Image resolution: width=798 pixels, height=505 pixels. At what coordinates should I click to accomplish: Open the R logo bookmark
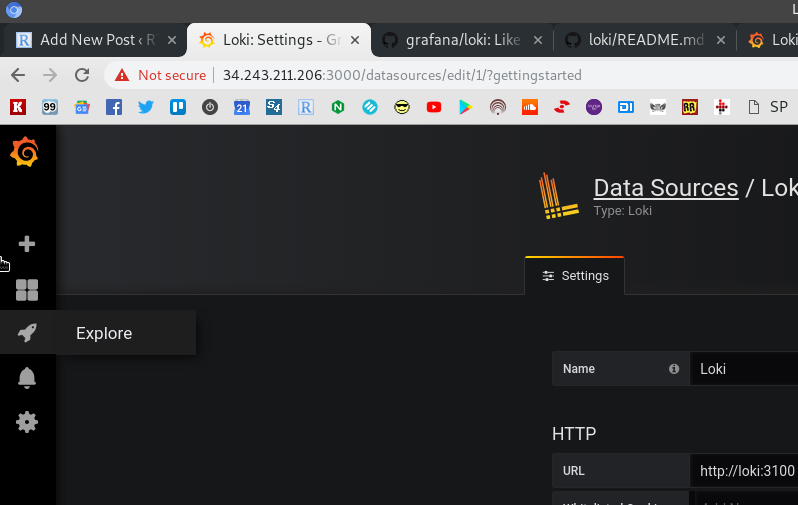[x=306, y=107]
